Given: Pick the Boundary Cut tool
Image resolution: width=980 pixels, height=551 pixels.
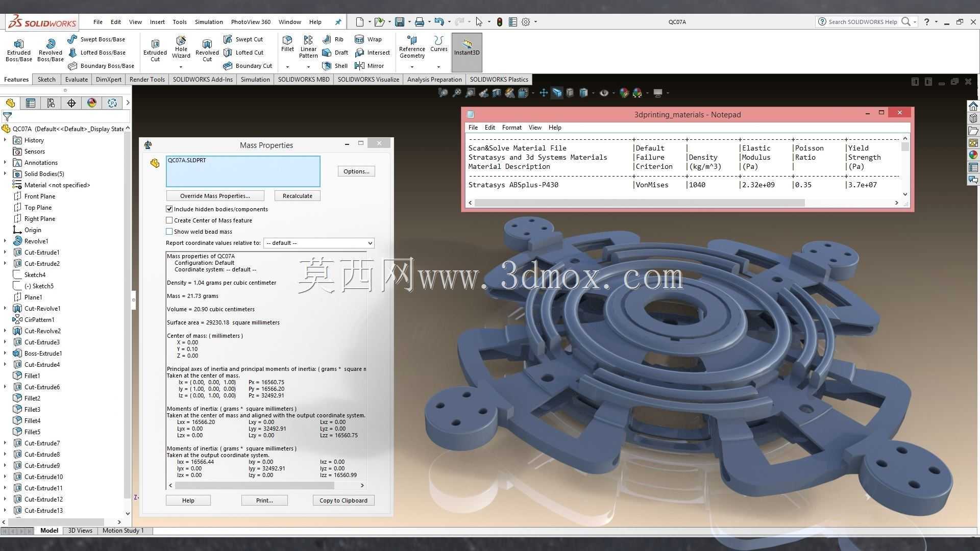Looking at the screenshot, I should point(248,66).
